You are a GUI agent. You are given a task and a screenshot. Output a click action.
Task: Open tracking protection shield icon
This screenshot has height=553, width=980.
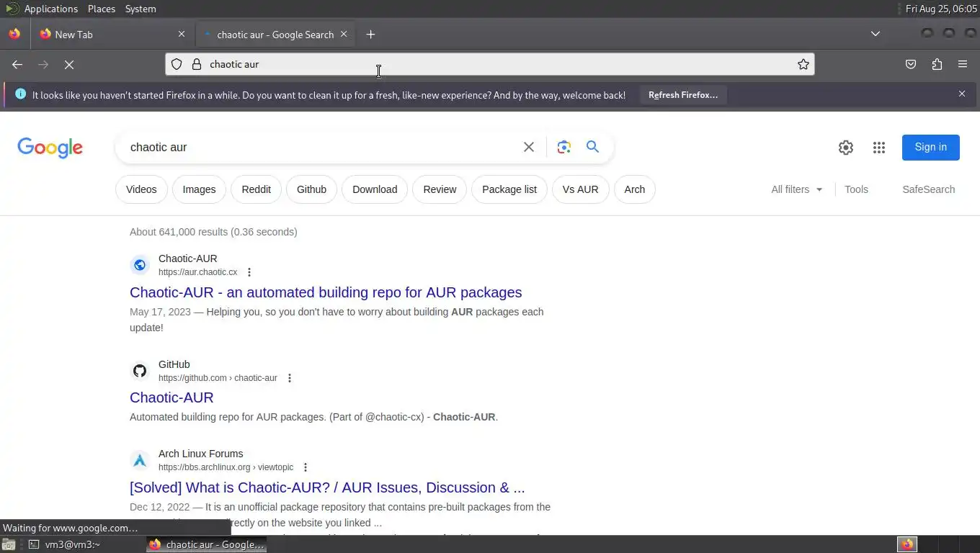coord(177,64)
